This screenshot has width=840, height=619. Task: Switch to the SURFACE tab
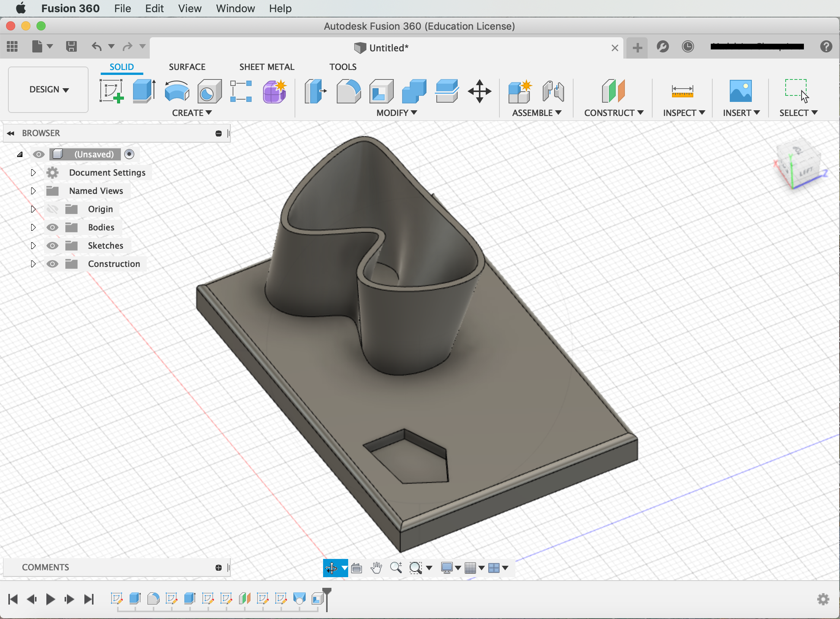[x=187, y=67]
